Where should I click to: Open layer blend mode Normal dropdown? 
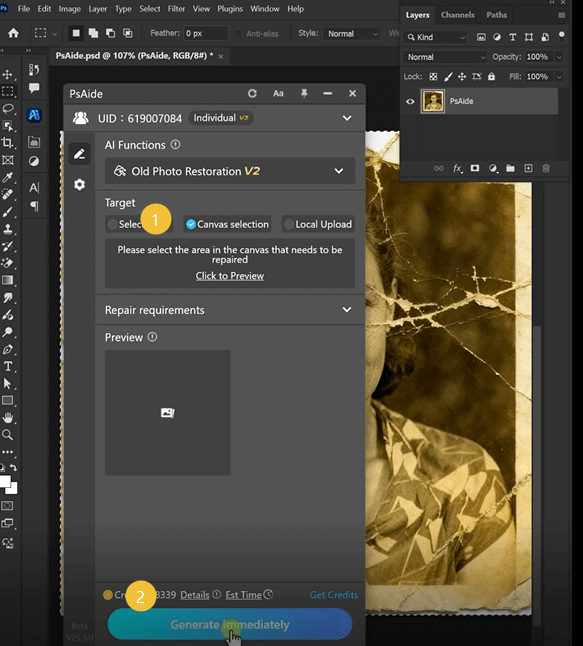click(x=445, y=57)
